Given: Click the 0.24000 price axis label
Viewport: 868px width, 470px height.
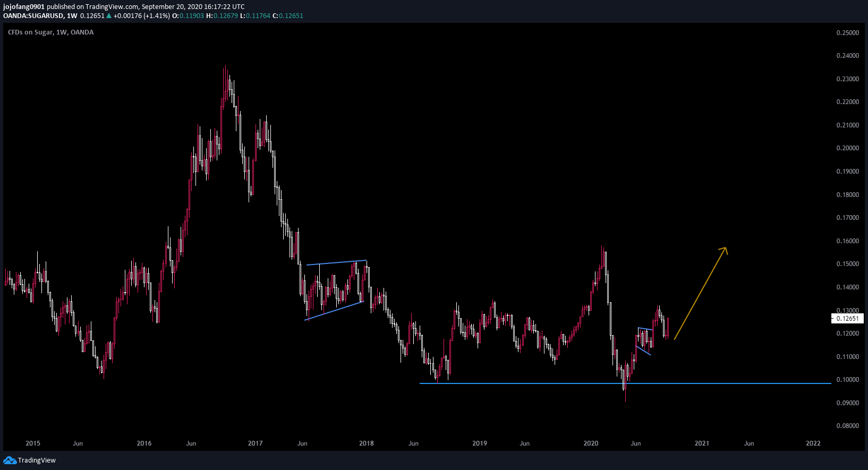Looking at the screenshot, I should click(847, 56).
